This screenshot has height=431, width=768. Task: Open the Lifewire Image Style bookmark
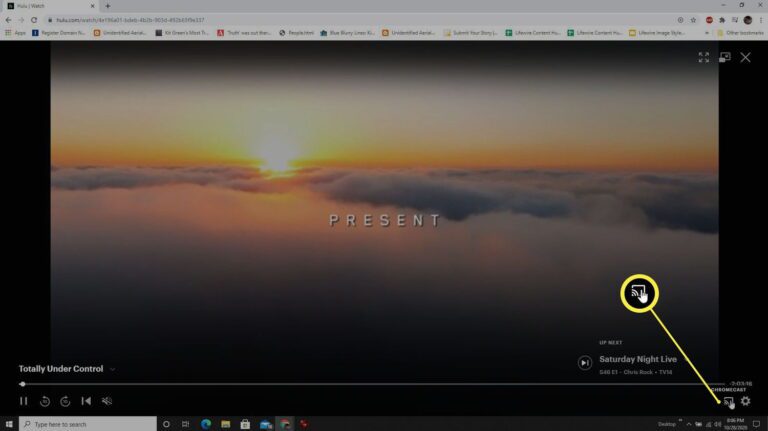[x=656, y=33]
